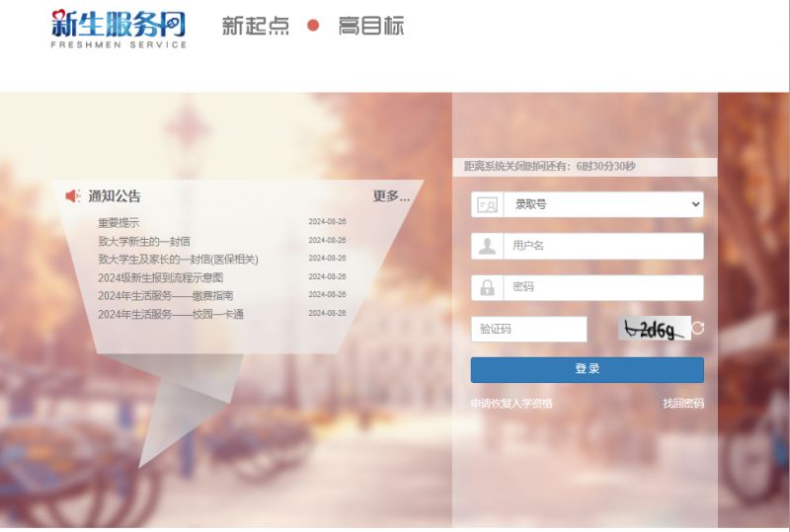Image resolution: width=790 pixels, height=532 pixels.
Task: Open 更多... to see more announcements
Action: (x=391, y=196)
